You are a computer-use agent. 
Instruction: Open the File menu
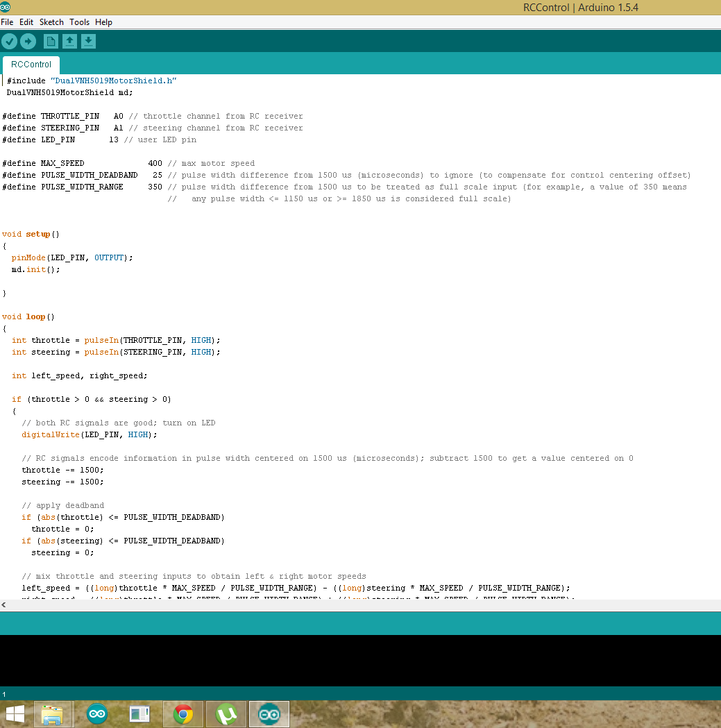[x=7, y=22]
